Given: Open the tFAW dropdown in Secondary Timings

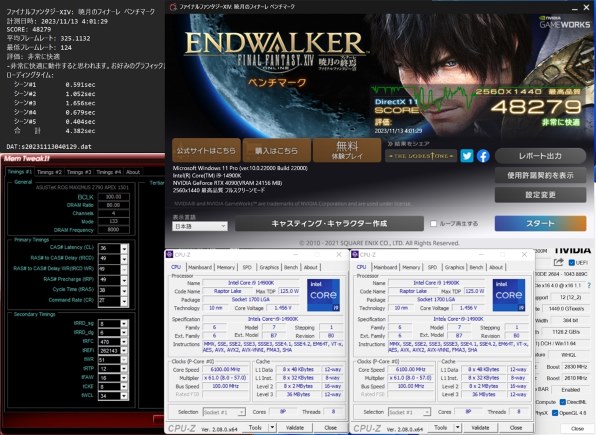Looking at the screenshot, I should (x=124, y=378).
